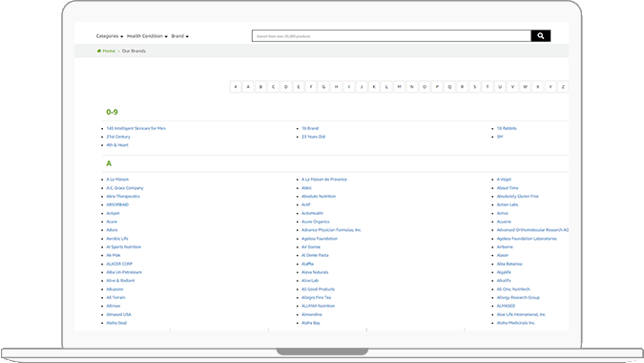This screenshot has width=644, height=363.
Task: Open the Absolute Nutrition brand
Action: click(319, 196)
